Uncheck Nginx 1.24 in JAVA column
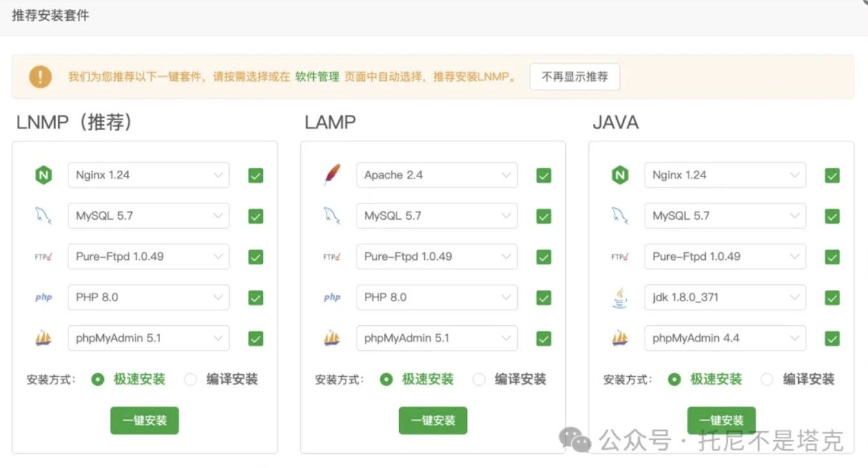 point(832,175)
